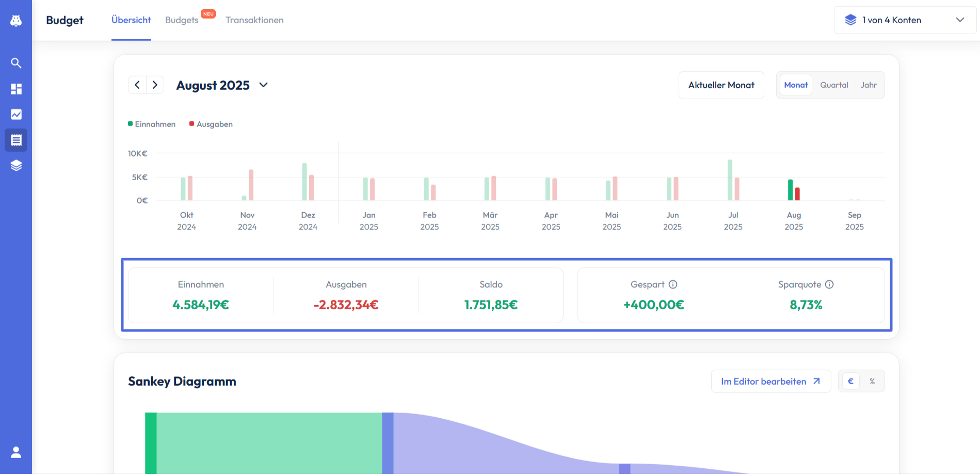Expand the August 2025 month dropdown
The image size is (980, 474).
pyautogui.click(x=263, y=85)
